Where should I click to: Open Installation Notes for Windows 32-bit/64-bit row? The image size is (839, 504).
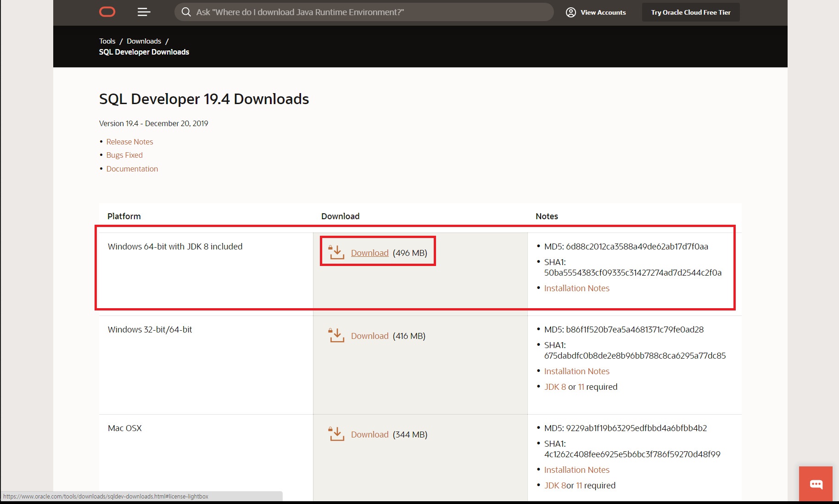pos(576,371)
